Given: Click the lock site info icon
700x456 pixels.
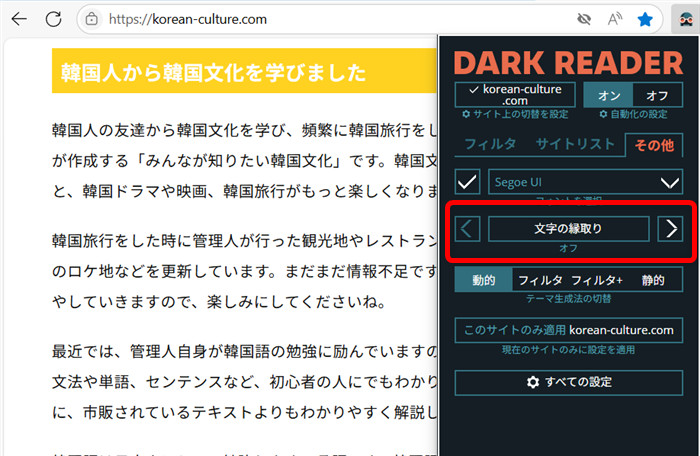Looking at the screenshot, I should [92, 19].
